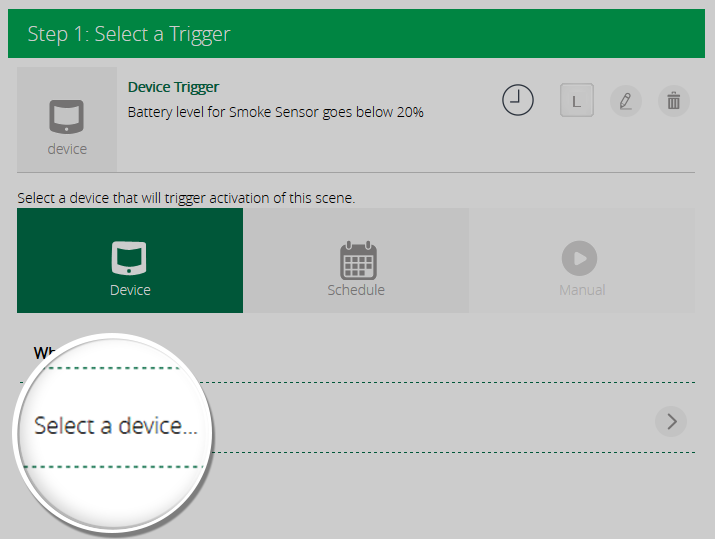Click the clock icon in the trigger row
This screenshot has height=539, width=715.
[x=518, y=100]
